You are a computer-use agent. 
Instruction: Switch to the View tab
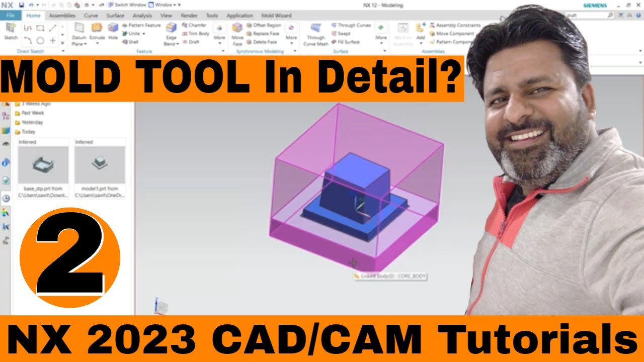coord(166,16)
